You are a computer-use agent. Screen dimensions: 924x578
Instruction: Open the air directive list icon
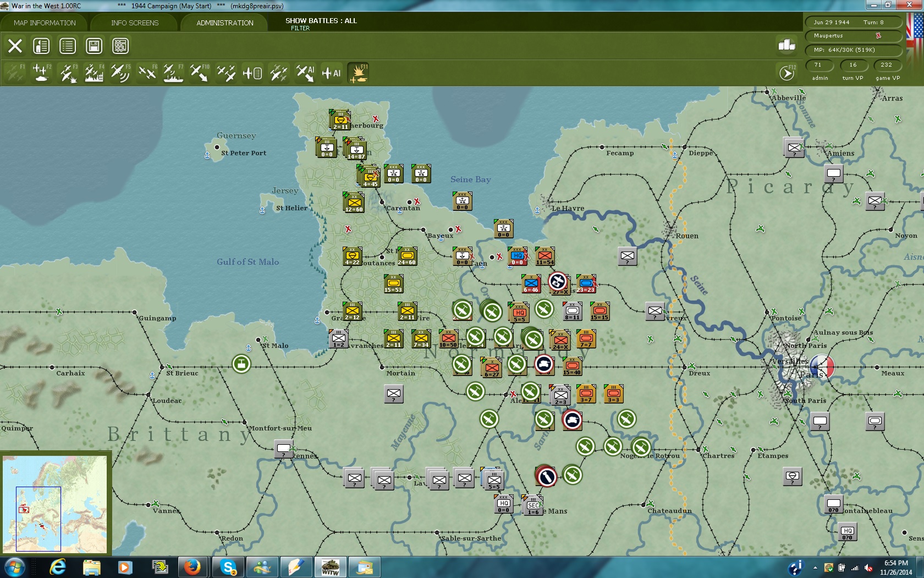[252, 73]
